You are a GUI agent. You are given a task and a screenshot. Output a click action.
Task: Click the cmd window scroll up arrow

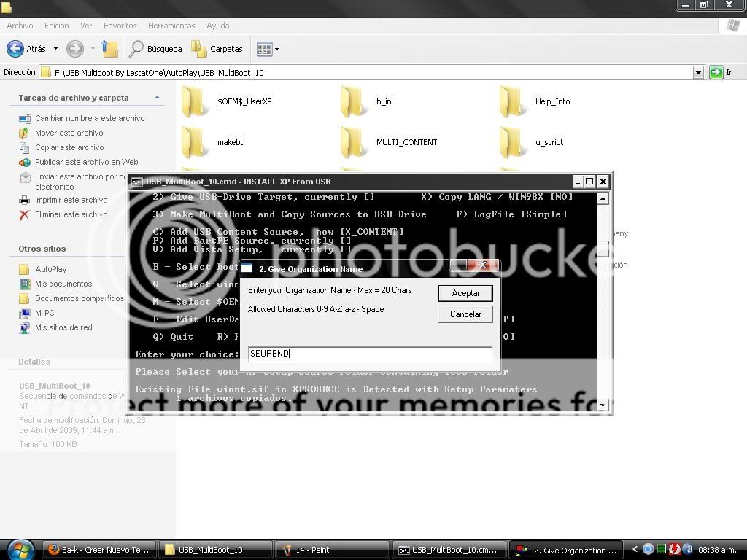coord(603,198)
